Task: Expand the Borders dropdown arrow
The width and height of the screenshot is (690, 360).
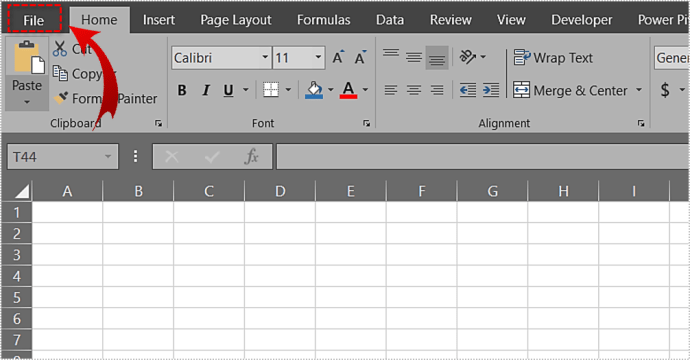Action: (288, 90)
